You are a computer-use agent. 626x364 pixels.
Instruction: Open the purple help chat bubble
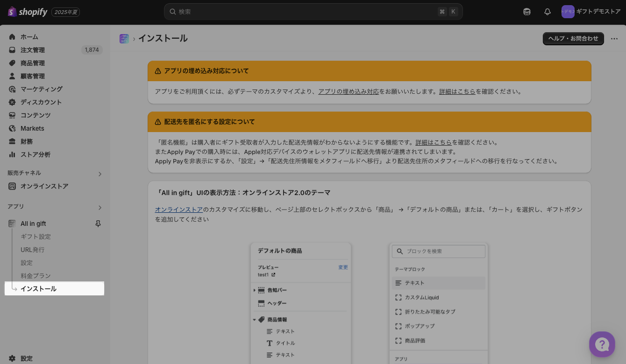click(602, 344)
